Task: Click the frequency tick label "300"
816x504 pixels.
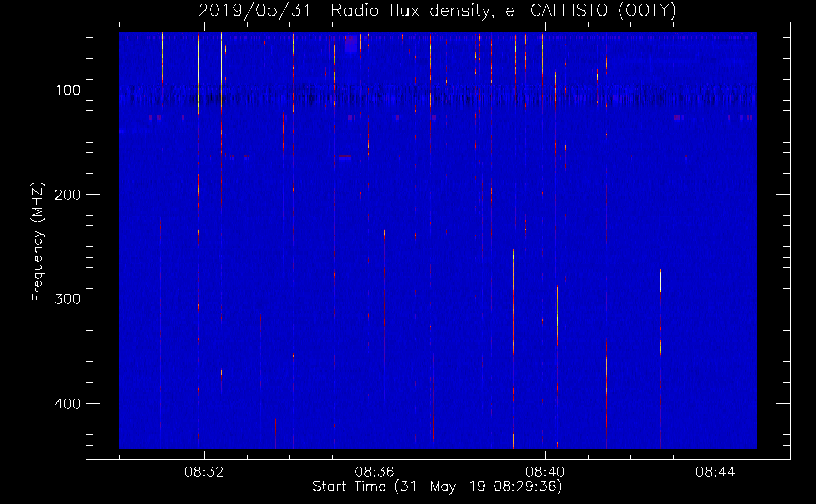Action: [x=68, y=299]
